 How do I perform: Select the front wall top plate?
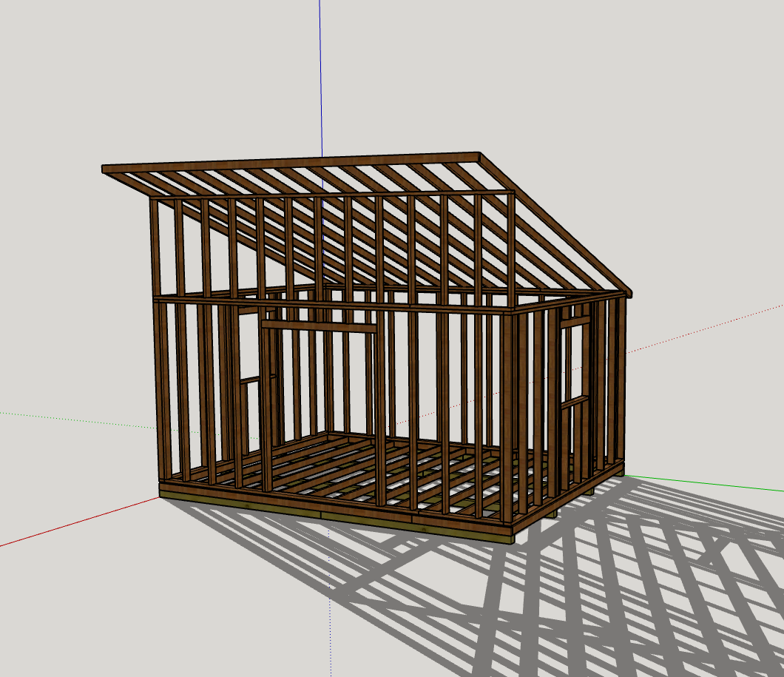coord(333,304)
